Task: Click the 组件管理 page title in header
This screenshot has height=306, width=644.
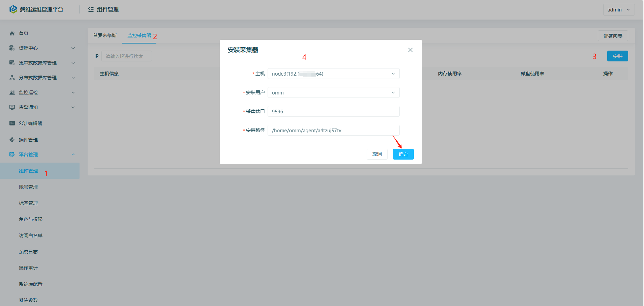Action: (x=108, y=9)
